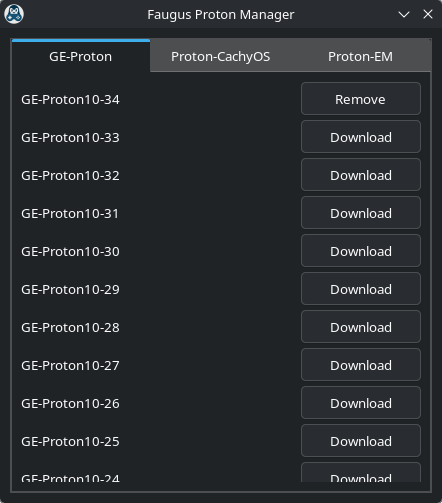Image resolution: width=442 pixels, height=503 pixels.
Task: Download GE-Proton10-27
Action: pos(361,365)
